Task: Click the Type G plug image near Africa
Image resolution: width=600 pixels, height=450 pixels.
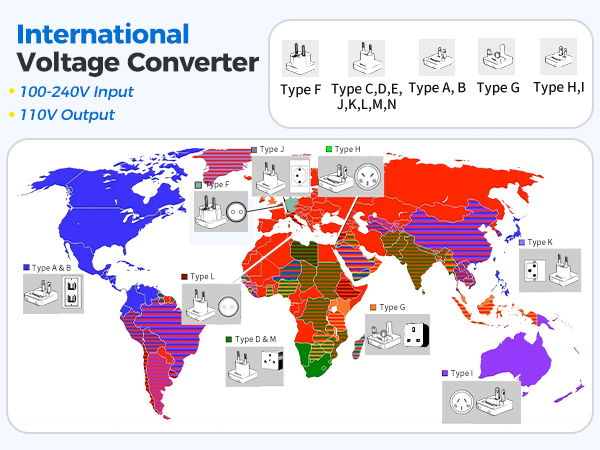Action: (397, 334)
